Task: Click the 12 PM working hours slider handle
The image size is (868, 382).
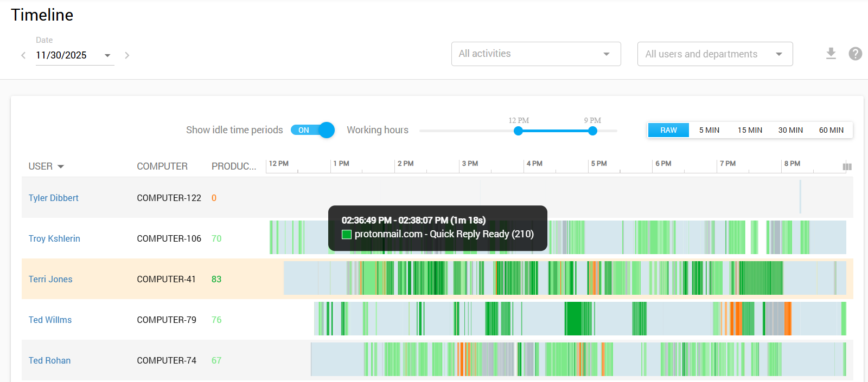Action: point(518,131)
